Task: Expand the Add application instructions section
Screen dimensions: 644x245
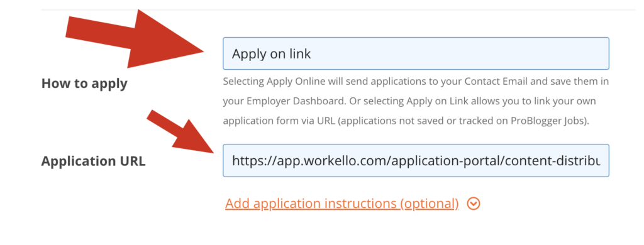Action: [x=474, y=204]
